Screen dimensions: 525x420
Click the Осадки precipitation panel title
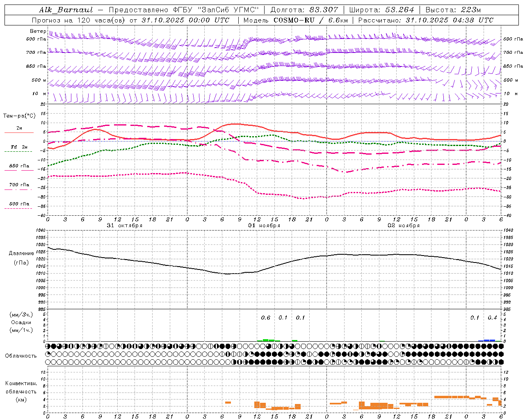[21, 322]
